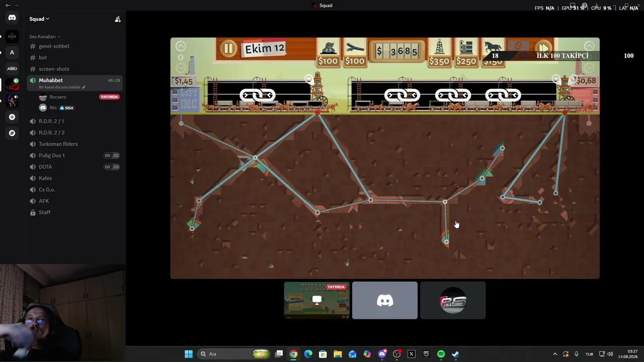Click the 48:28 call timer on Muhabbet
This screenshot has height=362, width=644.
click(x=114, y=80)
